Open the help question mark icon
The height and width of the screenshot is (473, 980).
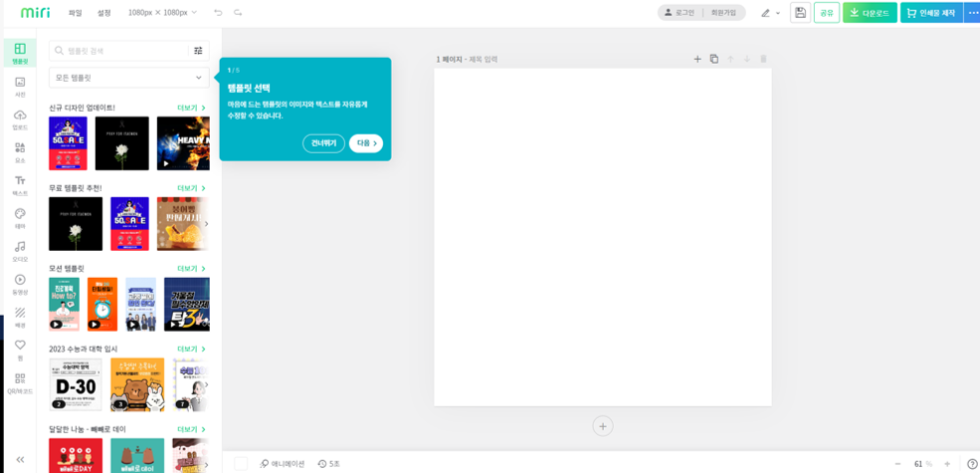pos(972,464)
